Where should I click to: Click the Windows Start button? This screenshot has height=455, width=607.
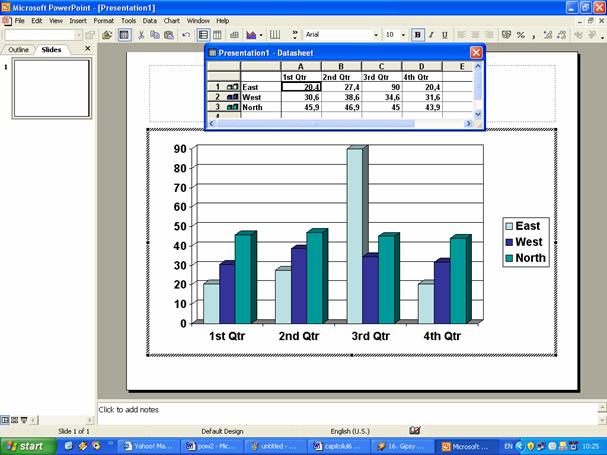tap(24, 446)
